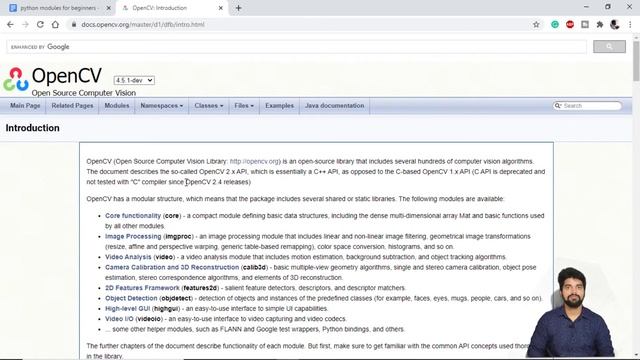640x360 pixels.
Task: Open the Core functionality link
Action: [133, 216]
